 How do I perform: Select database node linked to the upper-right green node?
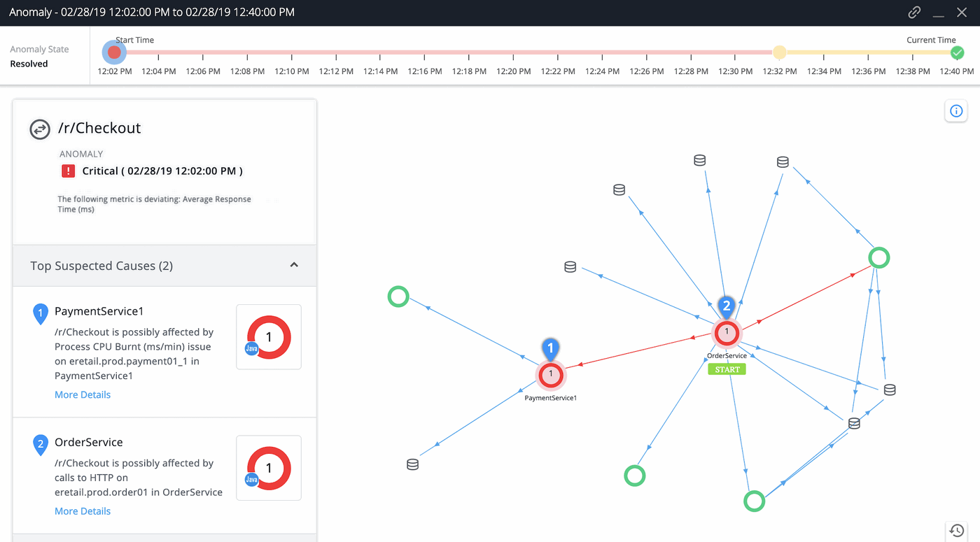pos(783,162)
